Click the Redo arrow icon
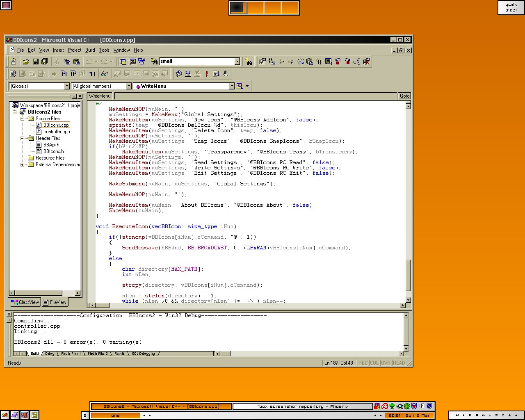 point(104,62)
